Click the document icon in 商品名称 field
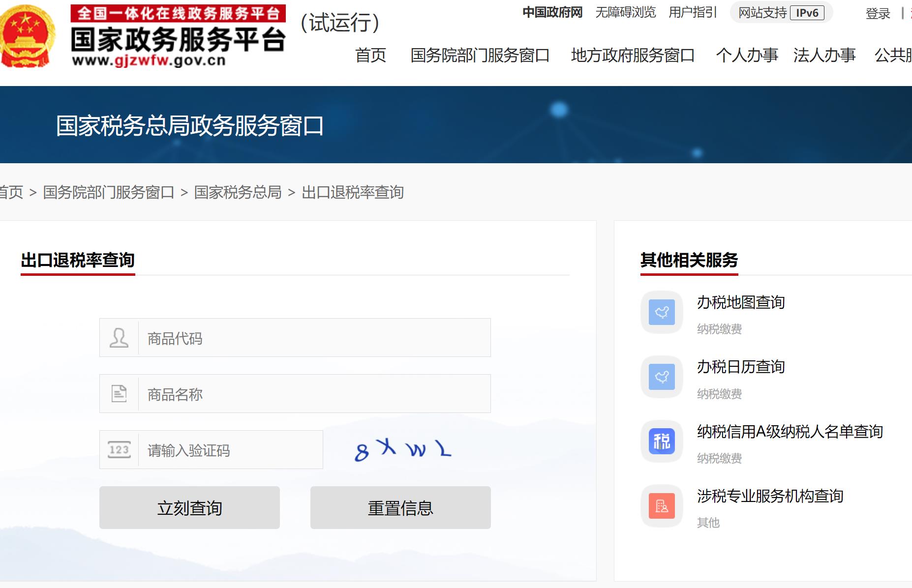 pos(118,393)
